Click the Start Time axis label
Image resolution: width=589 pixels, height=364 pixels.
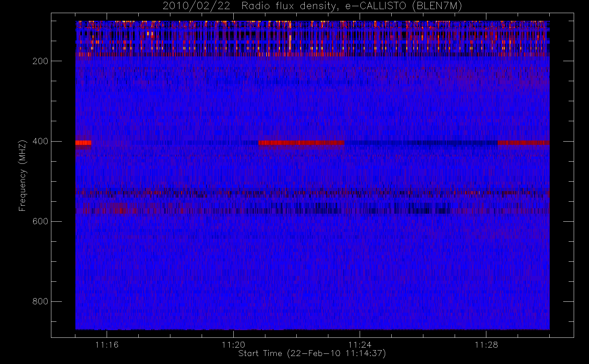pos(312,353)
